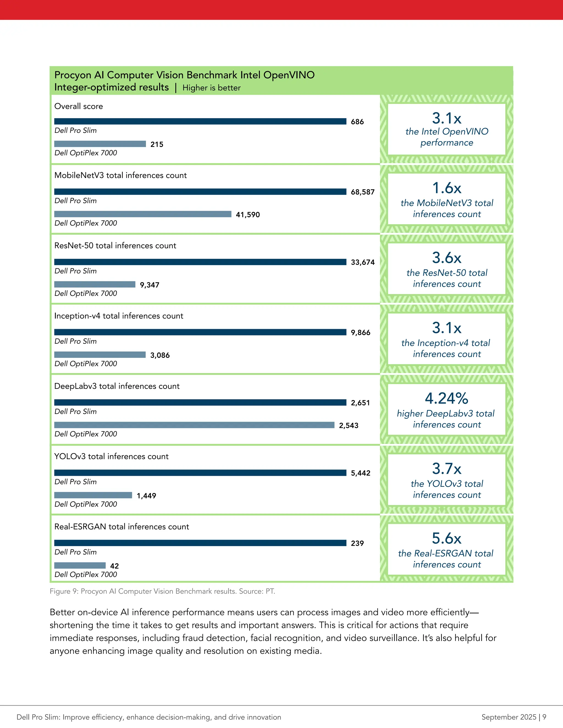Select the 3.1x Intel OpenVINO performance callout

[x=447, y=129]
